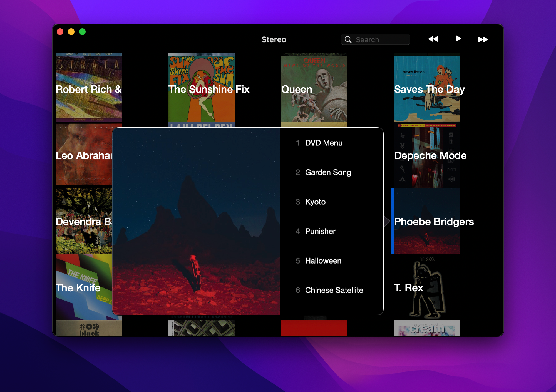Open the 'black' album tile at bottom left

[x=89, y=328]
